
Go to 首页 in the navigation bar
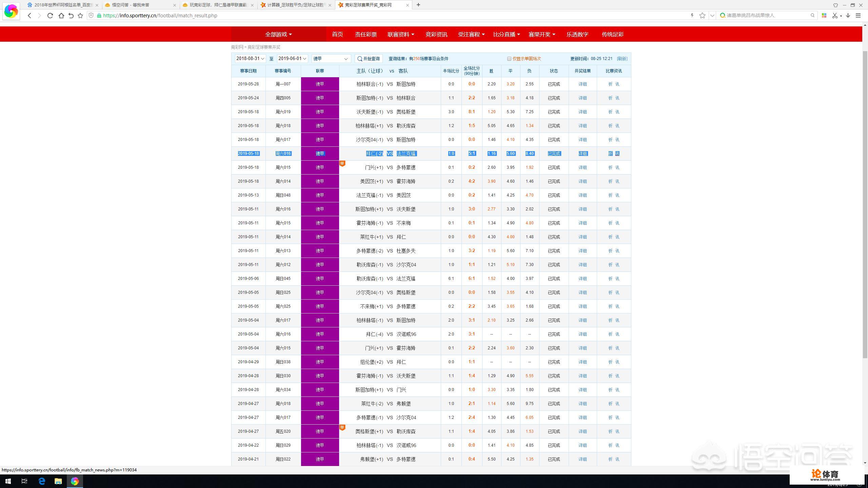(x=337, y=34)
